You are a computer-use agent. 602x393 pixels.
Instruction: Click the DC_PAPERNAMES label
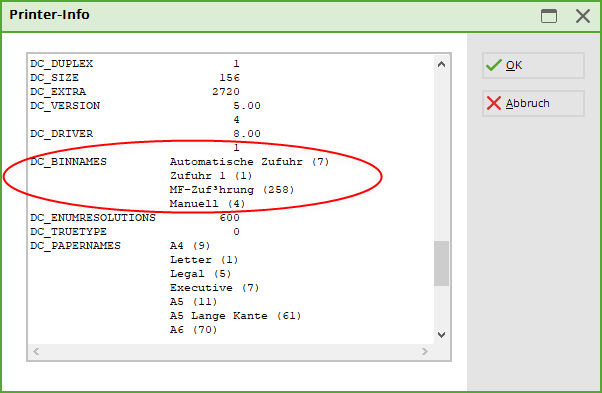75,246
